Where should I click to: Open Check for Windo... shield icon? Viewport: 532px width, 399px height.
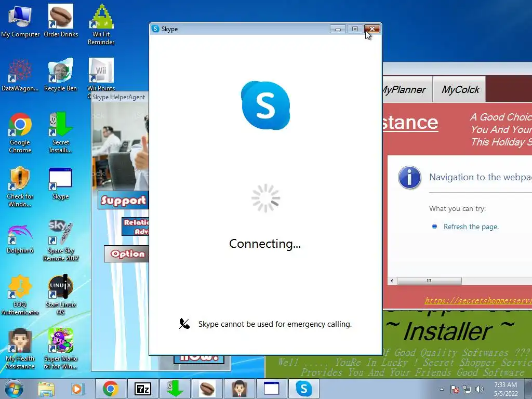[20, 187]
